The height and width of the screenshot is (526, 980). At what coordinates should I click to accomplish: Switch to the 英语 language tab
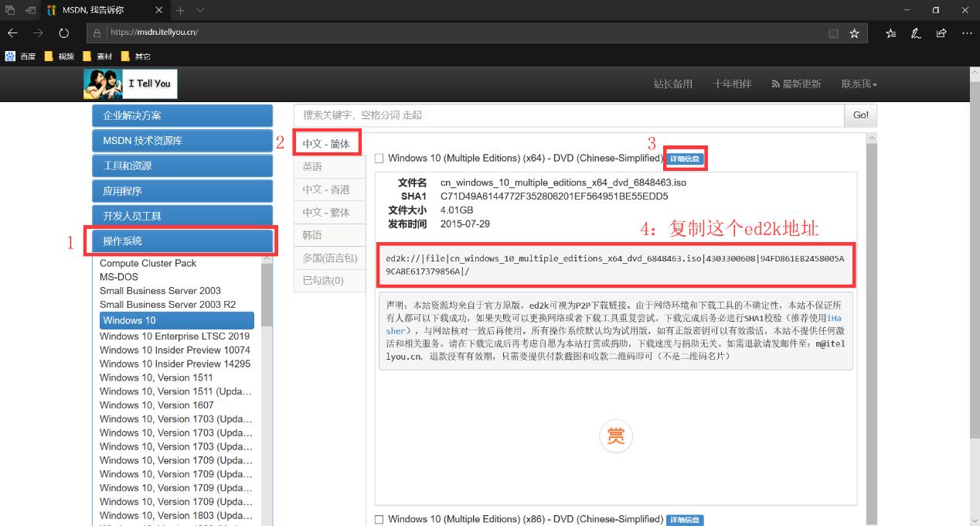pos(311,166)
